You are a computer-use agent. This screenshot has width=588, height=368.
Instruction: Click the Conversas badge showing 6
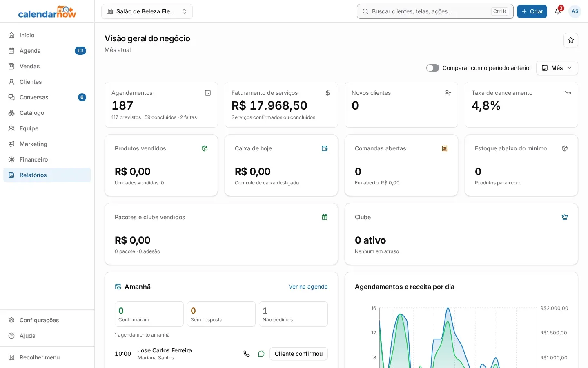coord(82,97)
